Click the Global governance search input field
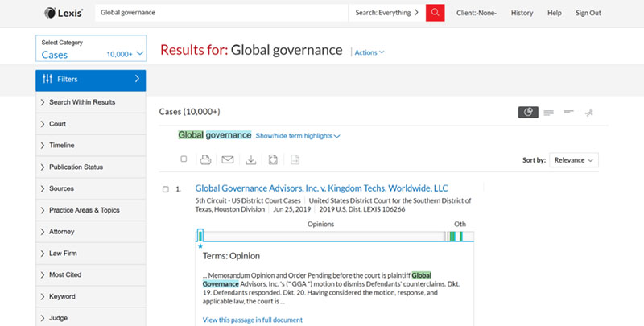This screenshot has height=326, width=644. click(221, 13)
